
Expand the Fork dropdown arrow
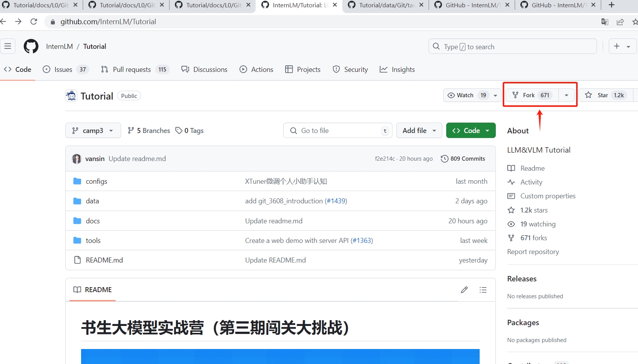567,95
